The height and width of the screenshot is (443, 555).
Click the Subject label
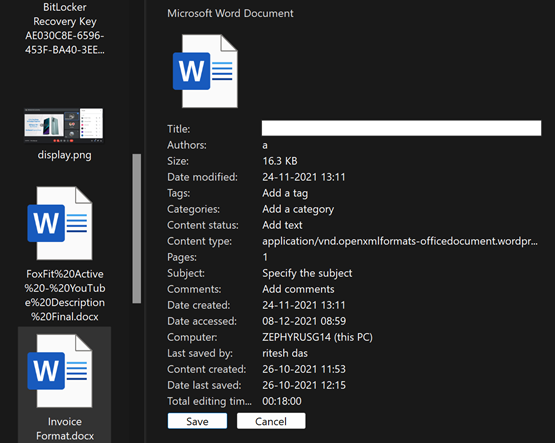[186, 273]
